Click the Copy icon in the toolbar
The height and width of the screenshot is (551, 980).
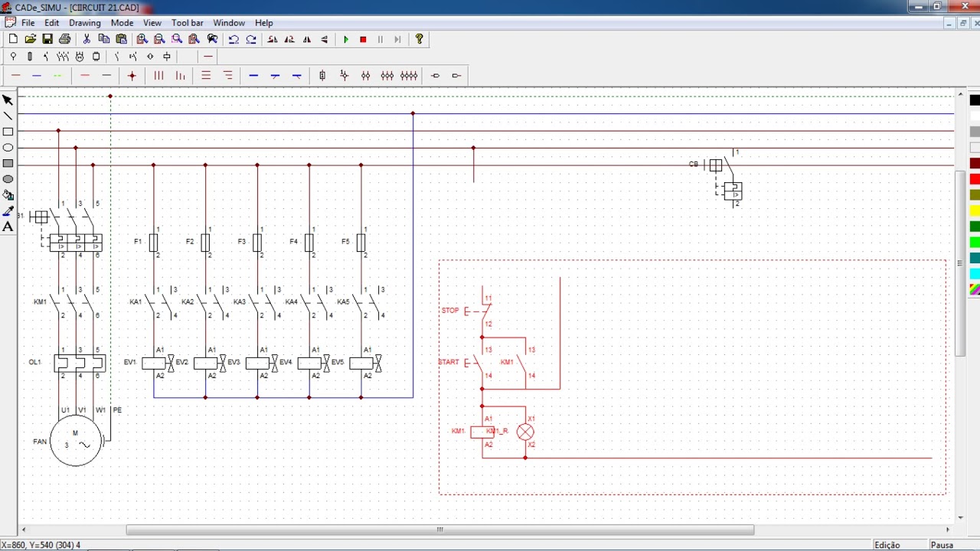click(104, 39)
